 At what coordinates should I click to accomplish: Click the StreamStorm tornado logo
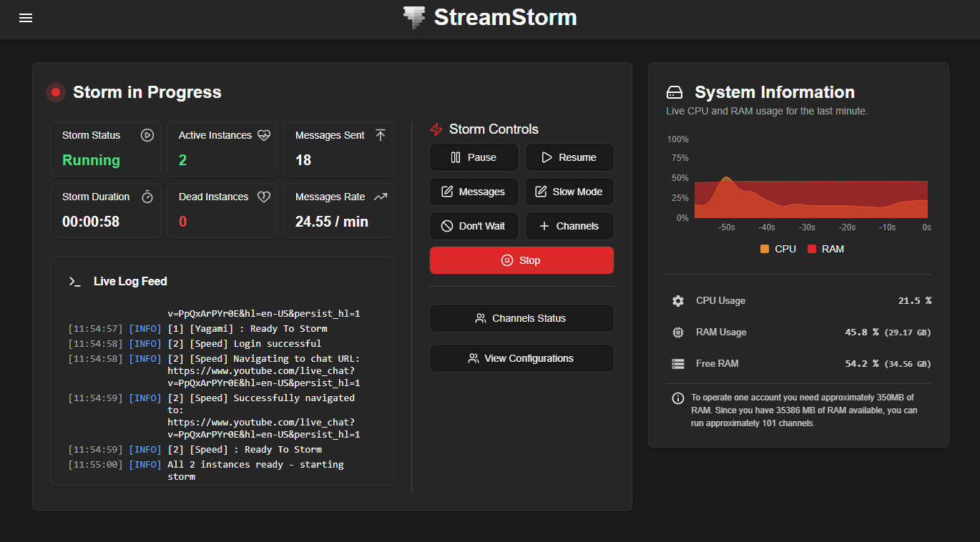click(413, 17)
